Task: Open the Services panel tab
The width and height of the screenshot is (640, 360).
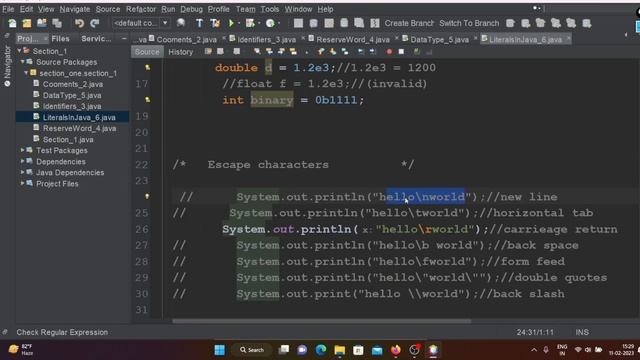Action: pyautogui.click(x=96, y=38)
